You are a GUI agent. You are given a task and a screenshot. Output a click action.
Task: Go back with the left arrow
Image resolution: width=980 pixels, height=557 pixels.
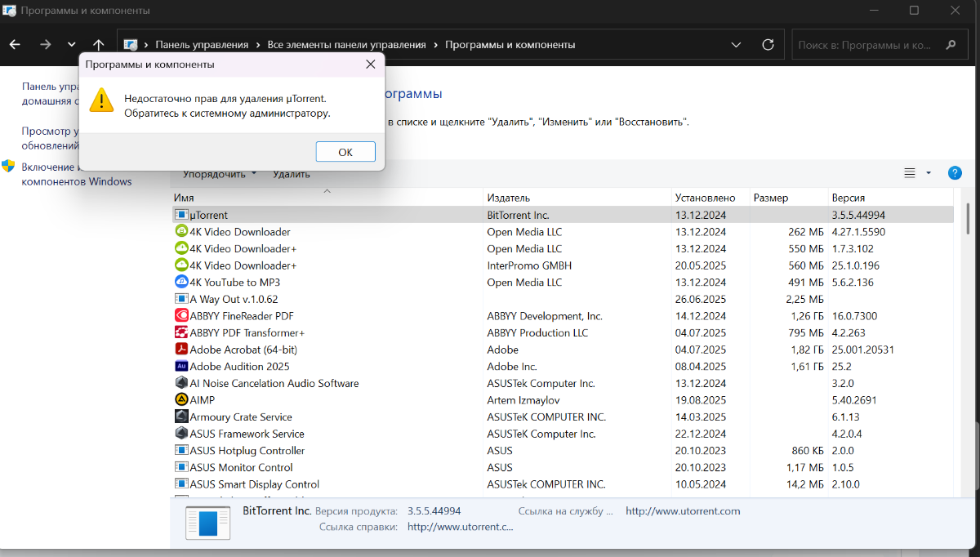[15, 45]
